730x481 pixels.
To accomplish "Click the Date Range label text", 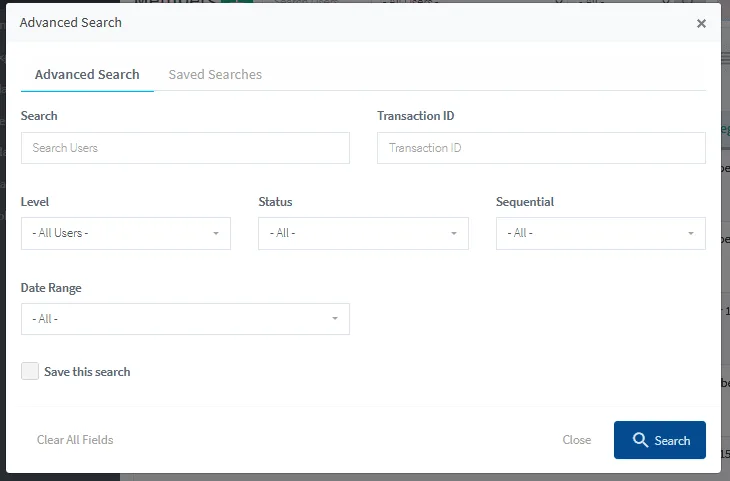I will [x=51, y=288].
